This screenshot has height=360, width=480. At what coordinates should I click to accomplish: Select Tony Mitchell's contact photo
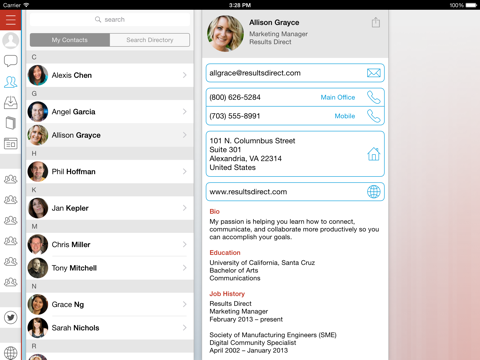tap(38, 268)
